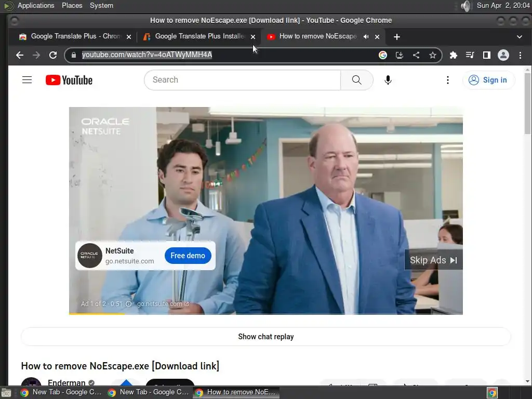
Task: Reload the YouTube page
Action: (x=53, y=55)
